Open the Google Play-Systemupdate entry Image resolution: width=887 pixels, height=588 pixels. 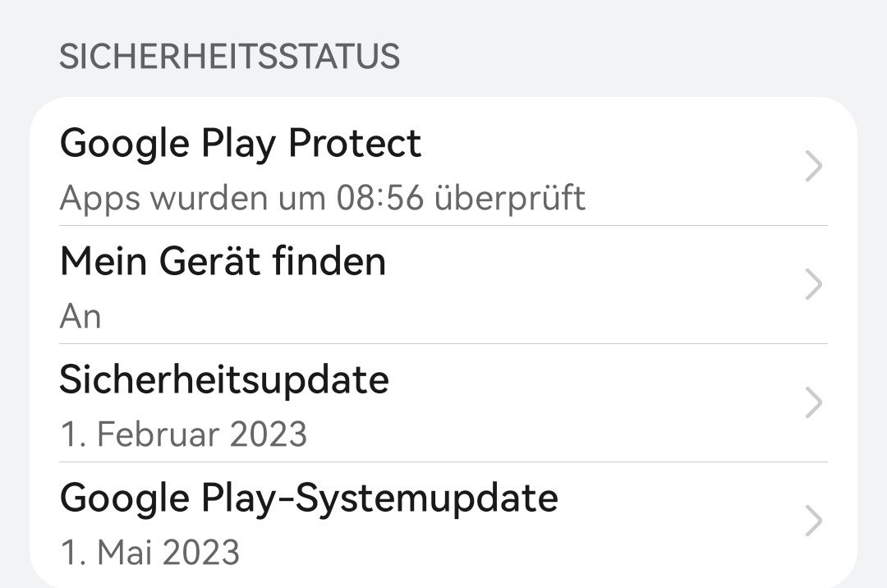pos(309,498)
